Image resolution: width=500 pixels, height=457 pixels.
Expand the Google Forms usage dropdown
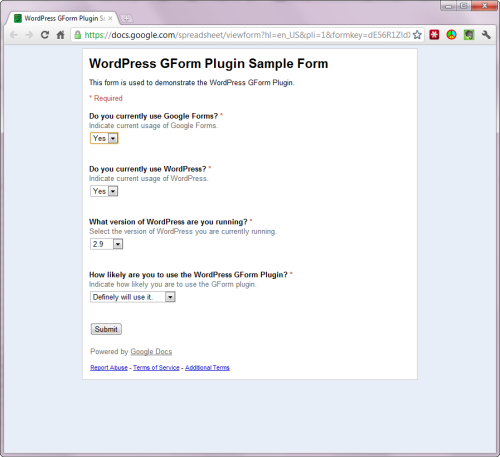104,138
